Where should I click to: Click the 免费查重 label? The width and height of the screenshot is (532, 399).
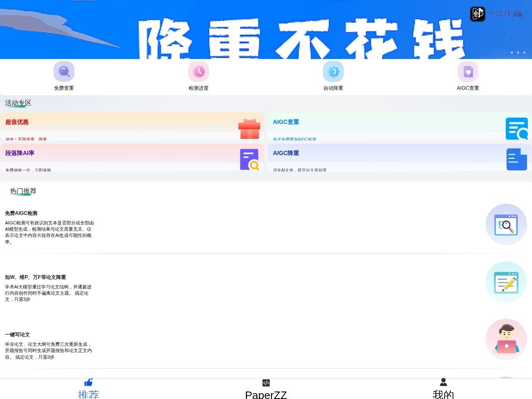[x=64, y=88]
